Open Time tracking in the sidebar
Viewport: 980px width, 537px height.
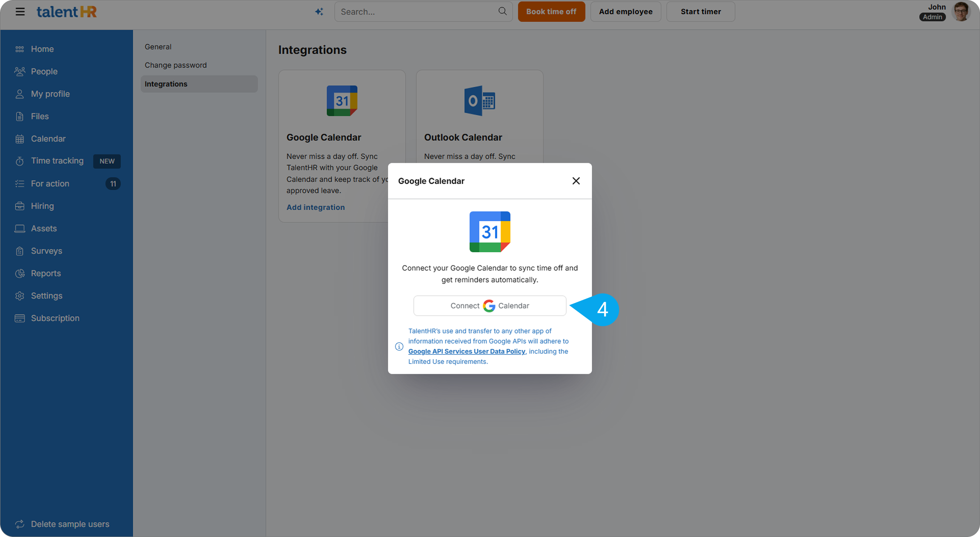(x=57, y=161)
